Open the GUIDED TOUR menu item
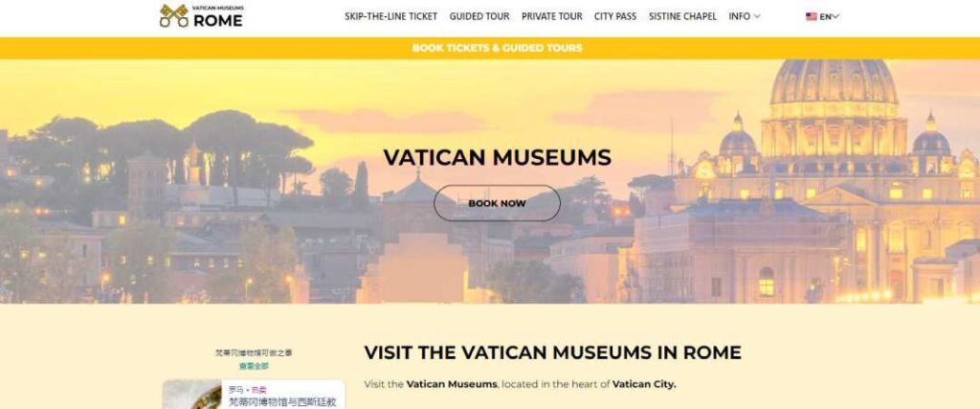 click(x=479, y=17)
